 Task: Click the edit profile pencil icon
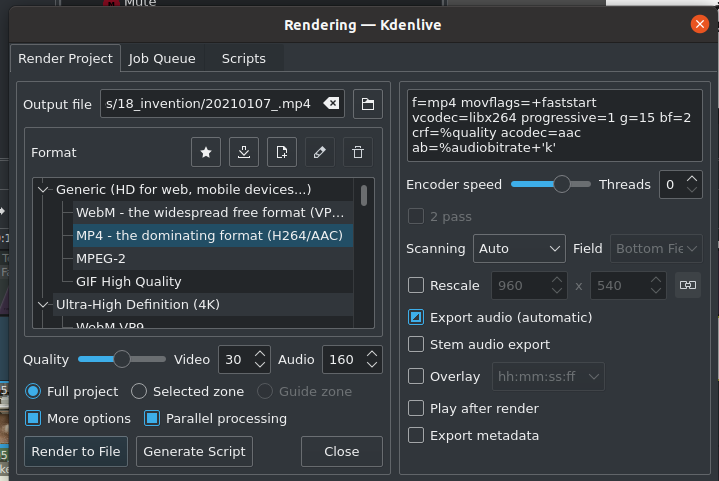click(x=320, y=152)
